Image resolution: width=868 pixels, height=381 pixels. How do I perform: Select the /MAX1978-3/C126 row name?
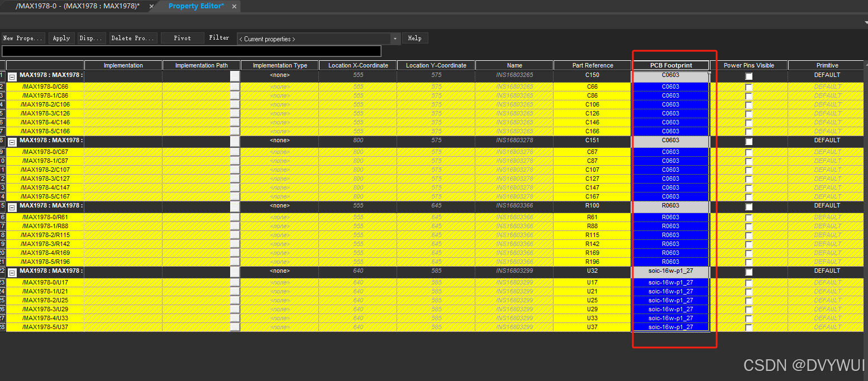click(x=45, y=113)
